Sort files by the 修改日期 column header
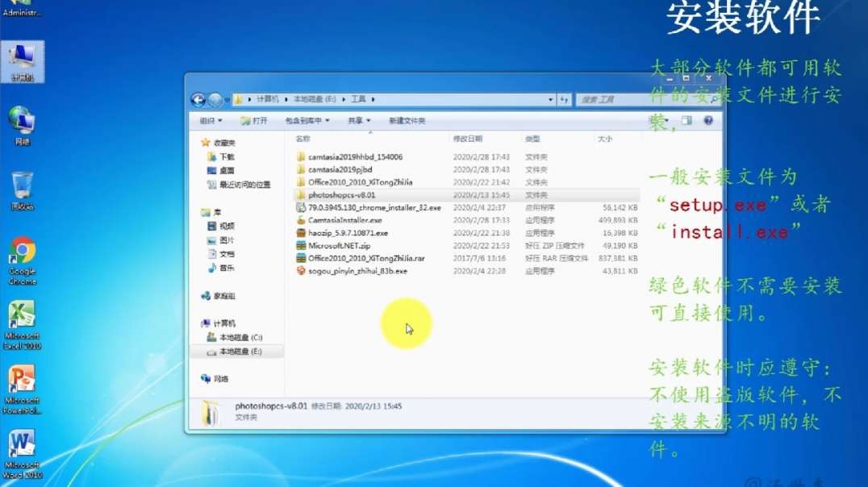868x487 pixels. click(468, 139)
